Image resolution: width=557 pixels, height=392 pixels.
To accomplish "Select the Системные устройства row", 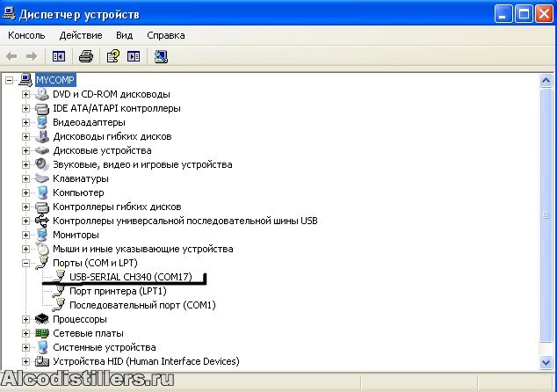I will 104,347.
